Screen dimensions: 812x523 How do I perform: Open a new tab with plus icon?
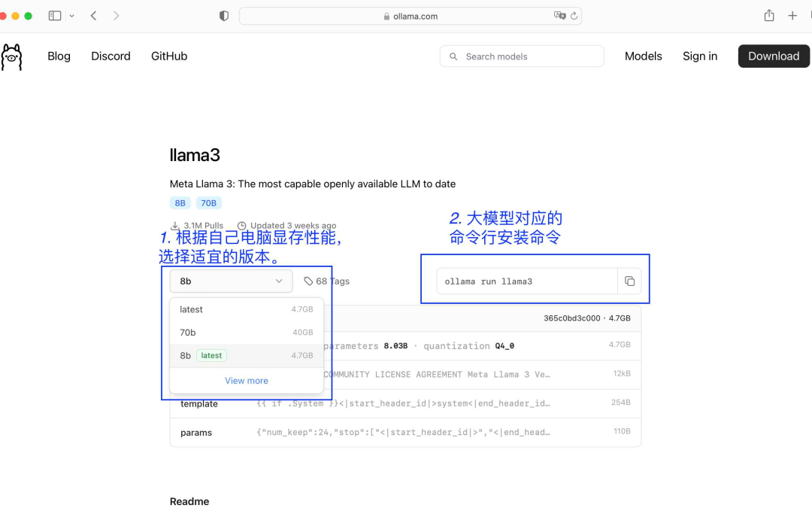792,16
